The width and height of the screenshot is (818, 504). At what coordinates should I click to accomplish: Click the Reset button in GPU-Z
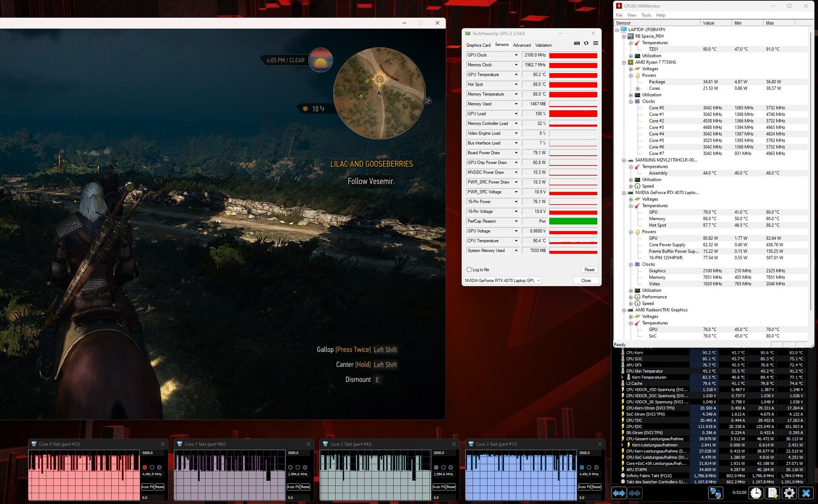[x=589, y=269]
